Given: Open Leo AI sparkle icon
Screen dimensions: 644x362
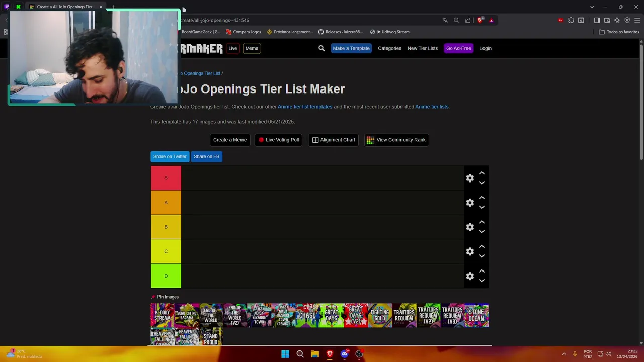Looking at the screenshot, I should tap(617, 20).
